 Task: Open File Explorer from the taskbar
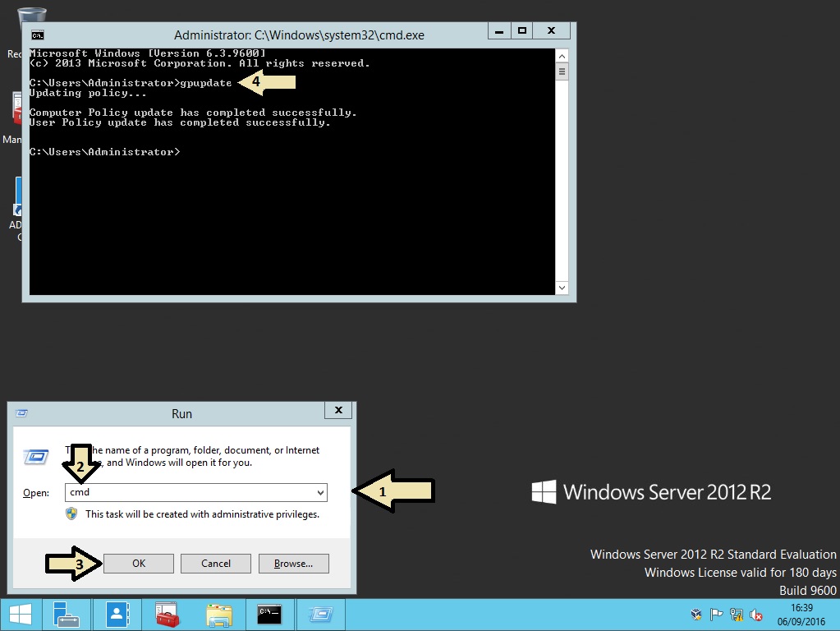point(218,614)
